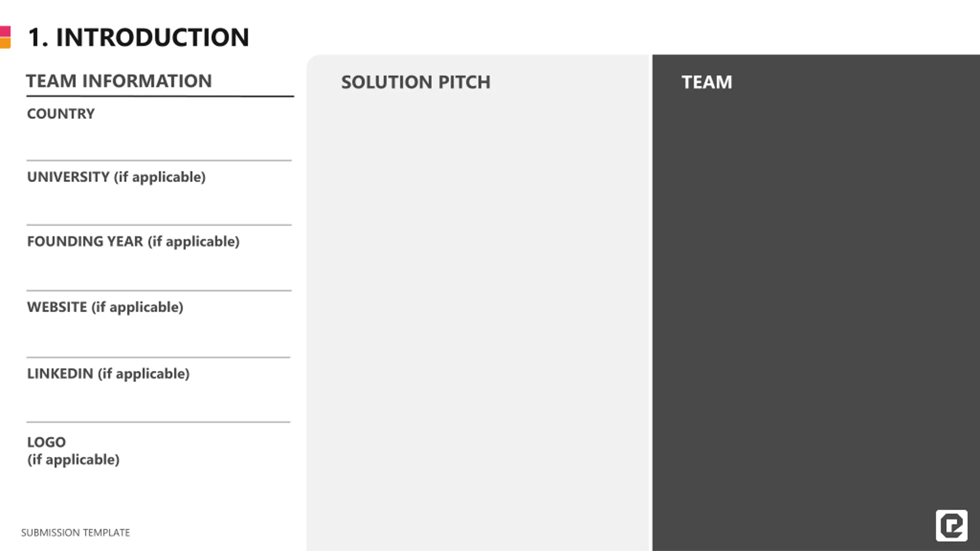Click inside the dark gray team panel
Screen dimensions: 980x551
pyautogui.click(x=816, y=306)
